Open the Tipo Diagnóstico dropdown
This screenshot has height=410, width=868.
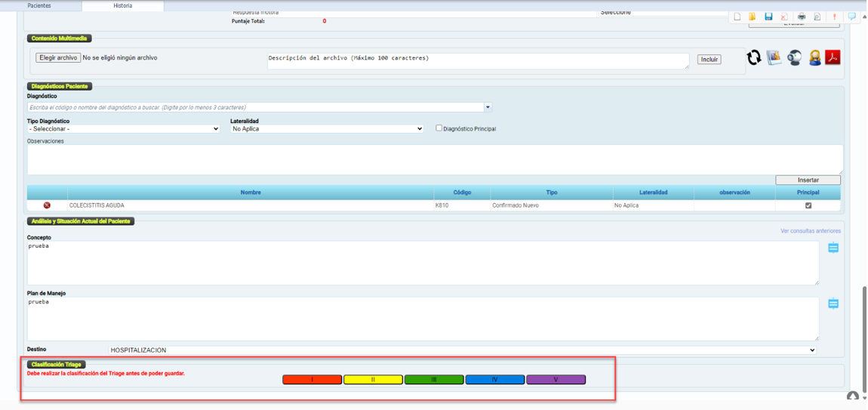[x=124, y=129]
